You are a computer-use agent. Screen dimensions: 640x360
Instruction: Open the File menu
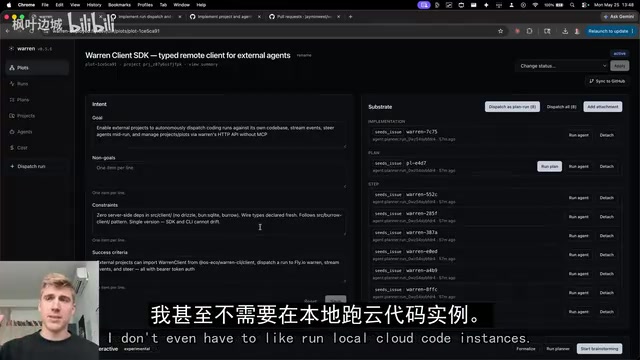tap(45, 5)
